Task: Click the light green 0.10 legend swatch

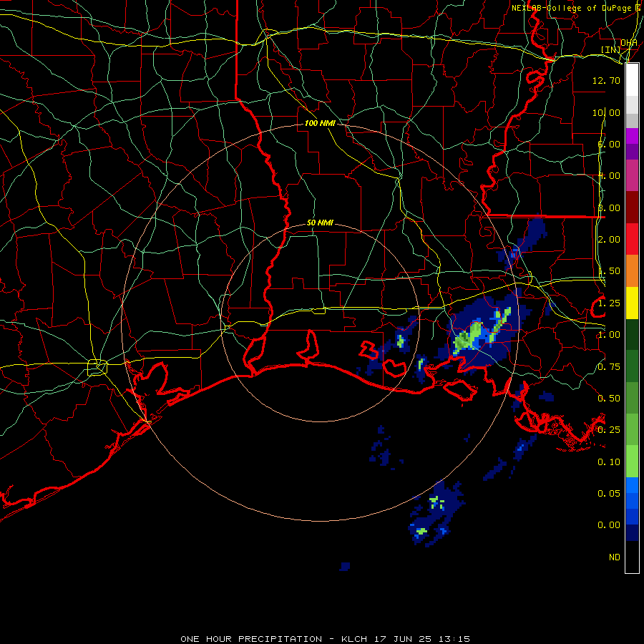Action: [x=632, y=462]
